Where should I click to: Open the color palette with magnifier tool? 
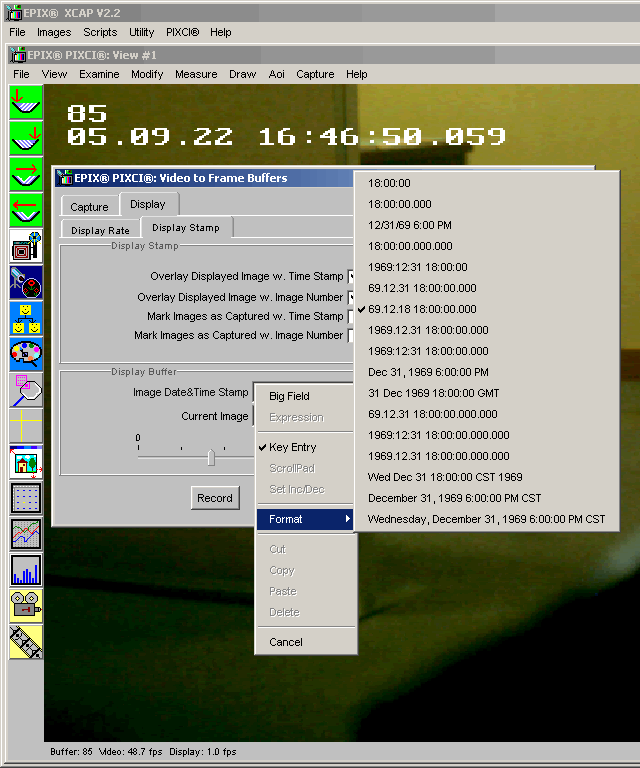tap(26, 354)
